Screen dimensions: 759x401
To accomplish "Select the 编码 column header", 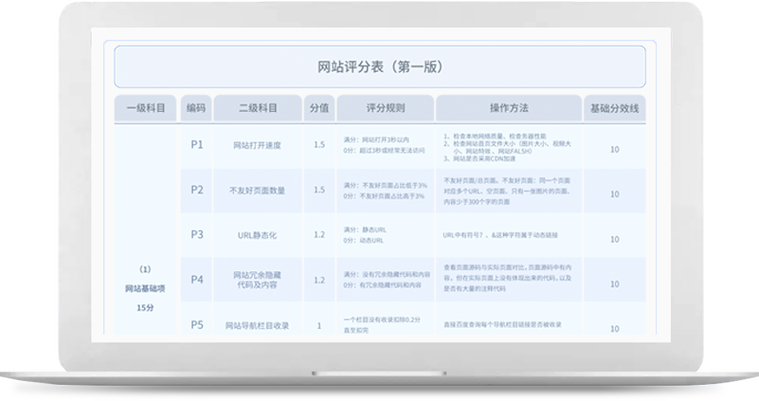I will pos(196,108).
